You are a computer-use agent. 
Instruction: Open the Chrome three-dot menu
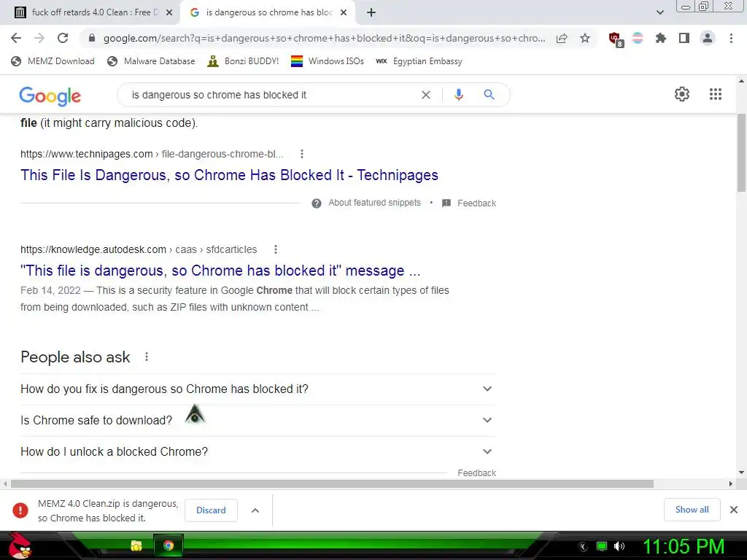point(731,38)
